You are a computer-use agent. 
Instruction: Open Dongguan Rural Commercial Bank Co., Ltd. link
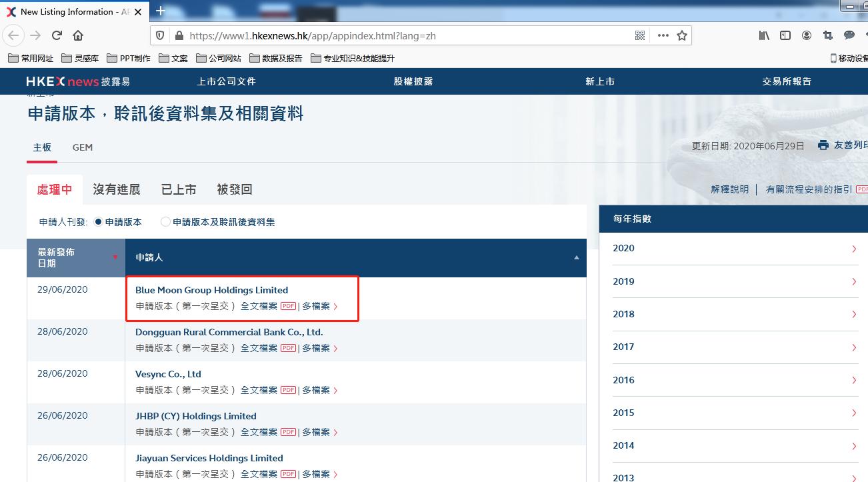point(229,332)
